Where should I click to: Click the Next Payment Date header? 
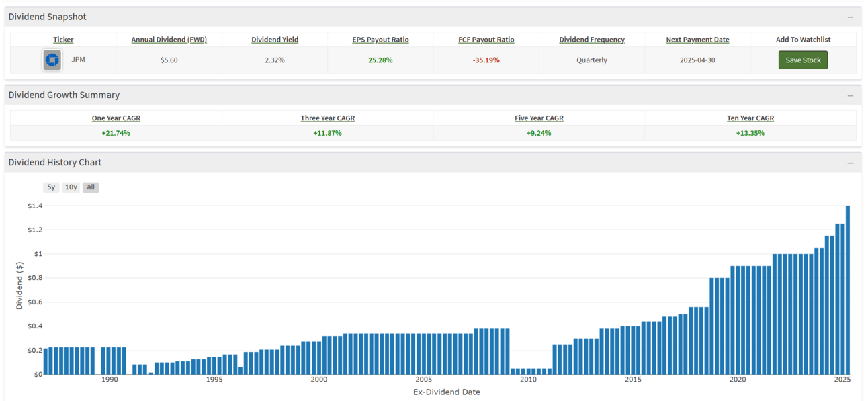pyautogui.click(x=697, y=40)
